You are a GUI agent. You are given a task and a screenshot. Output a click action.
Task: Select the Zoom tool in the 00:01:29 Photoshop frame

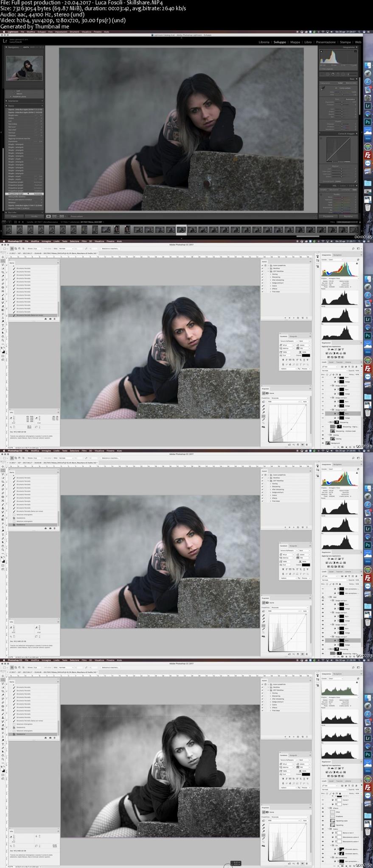tap(3, 340)
